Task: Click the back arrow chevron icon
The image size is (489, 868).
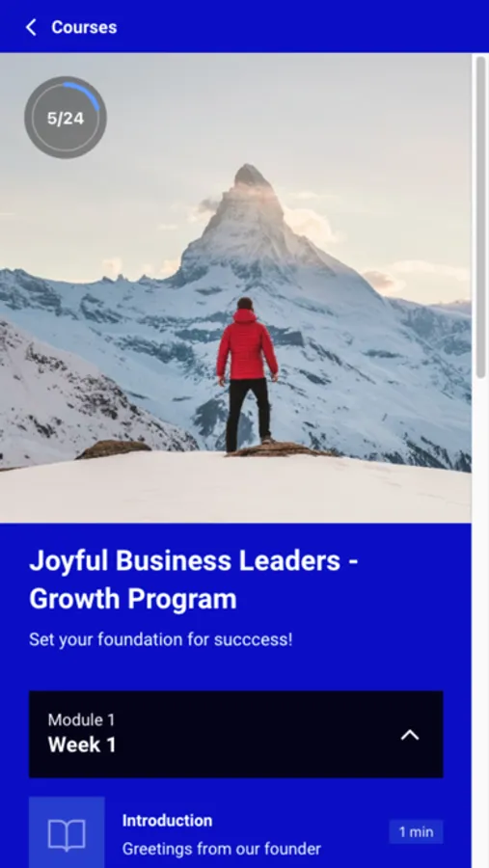Action: [x=31, y=27]
